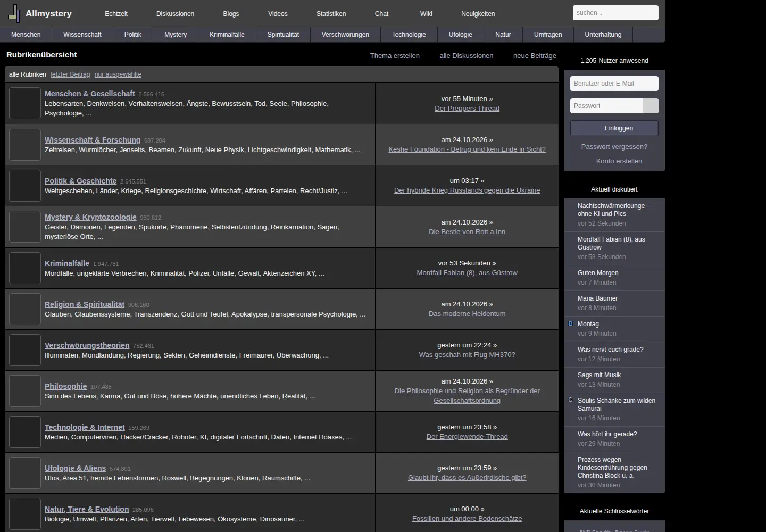The height and width of the screenshot is (532, 766).
Task: Click the Passwort input field
Action: coord(606,106)
